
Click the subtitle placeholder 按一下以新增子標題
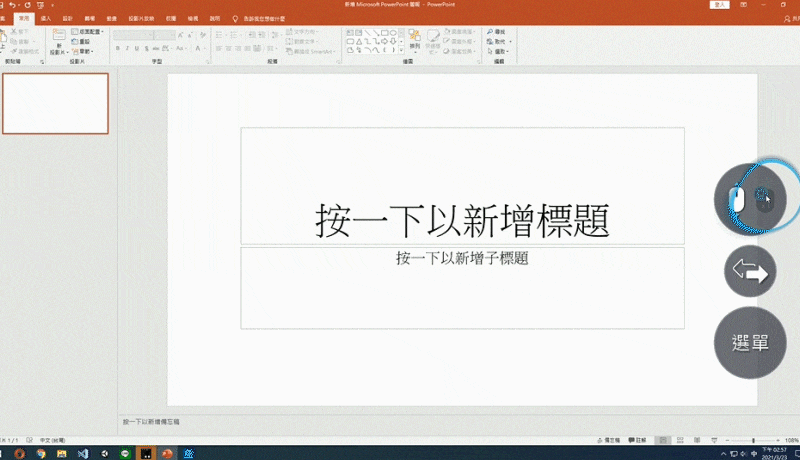pos(462,258)
